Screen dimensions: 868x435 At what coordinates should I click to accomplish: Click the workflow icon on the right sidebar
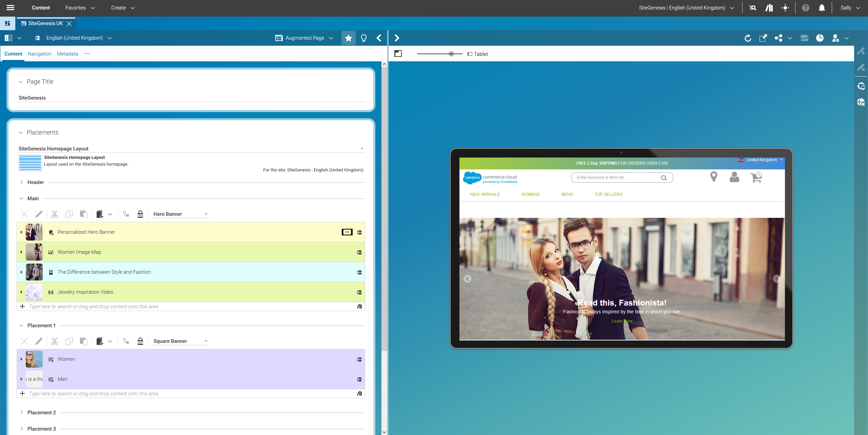pos(862,86)
